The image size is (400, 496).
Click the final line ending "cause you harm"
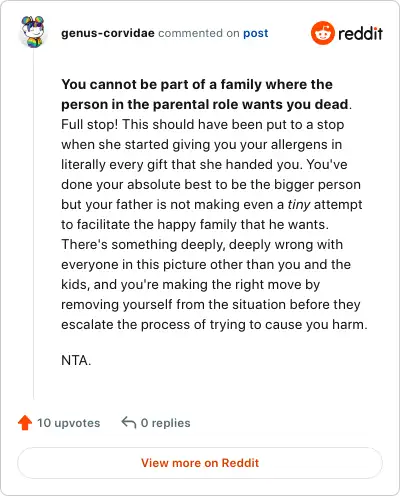(214, 324)
